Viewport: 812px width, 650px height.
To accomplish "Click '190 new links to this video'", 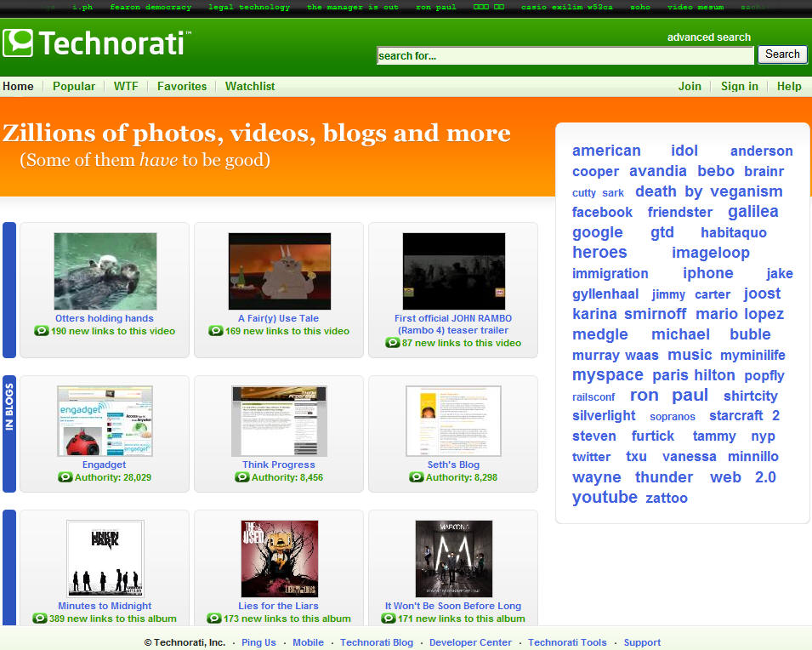I will (113, 331).
